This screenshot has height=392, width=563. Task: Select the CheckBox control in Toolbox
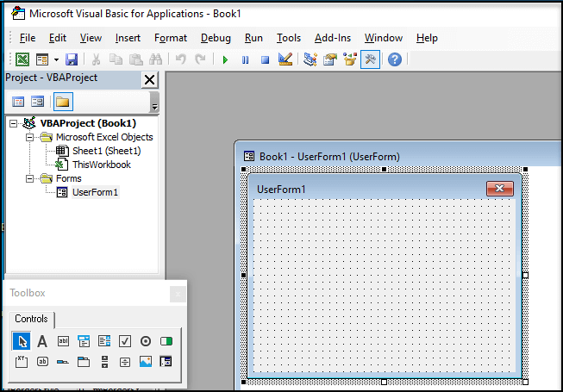pyautogui.click(x=125, y=341)
